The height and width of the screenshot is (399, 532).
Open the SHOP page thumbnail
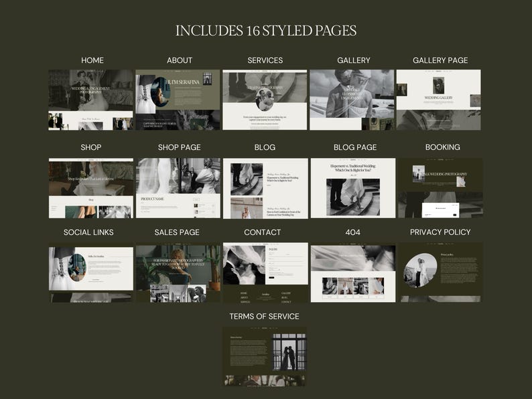pyautogui.click(x=91, y=188)
